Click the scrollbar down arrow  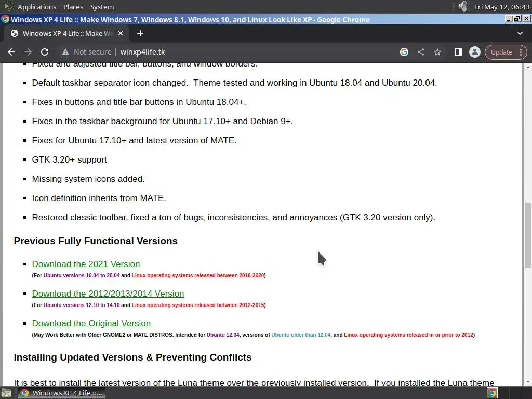point(528,382)
